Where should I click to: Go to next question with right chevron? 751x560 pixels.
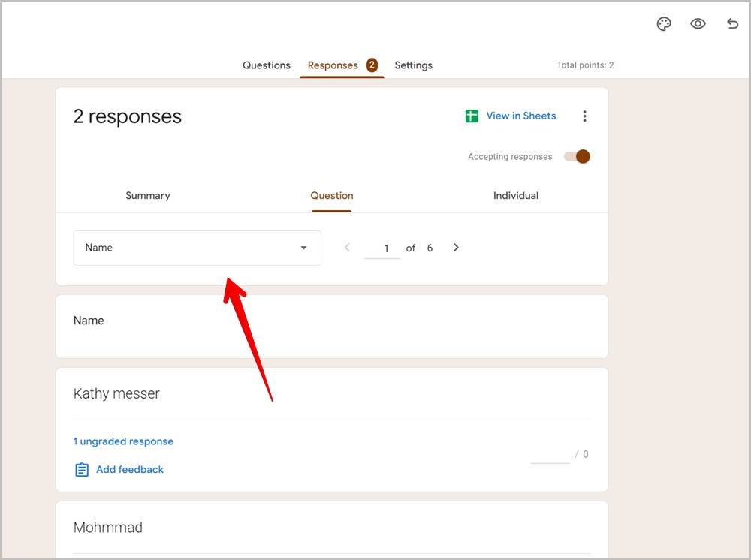click(456, 248)
